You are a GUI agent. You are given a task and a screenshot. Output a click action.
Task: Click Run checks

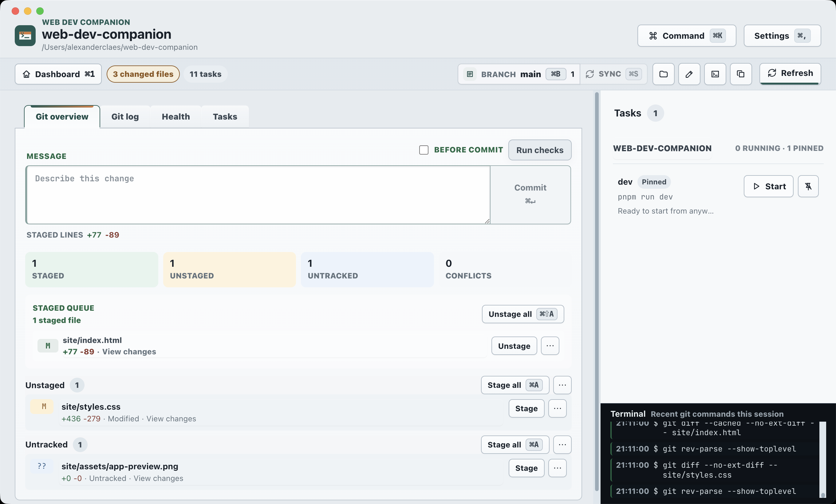540,150
